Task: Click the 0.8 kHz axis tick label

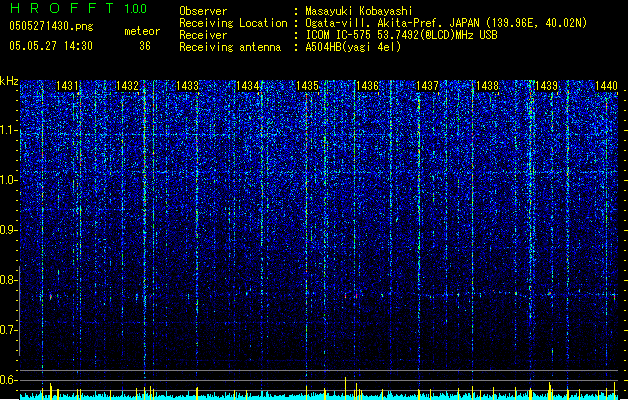Action: tap(9, 280)
